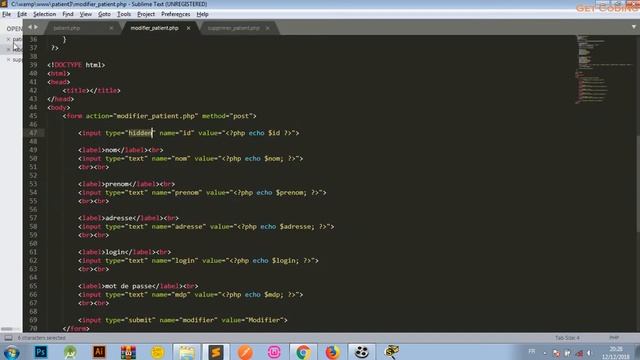Close the patient.php tab
The width and height of the screenshot is (640, 360).
(x=111, y=28)
